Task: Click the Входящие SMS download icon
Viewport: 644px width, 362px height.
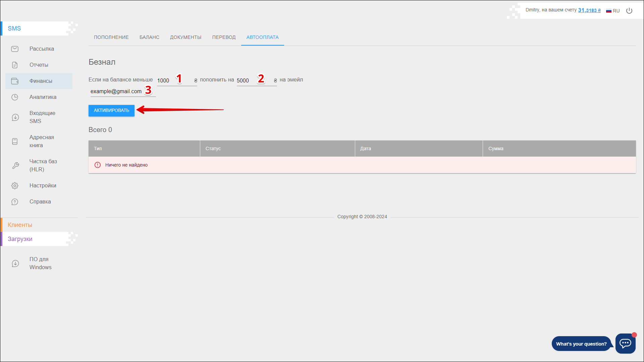Action: coord(15,117)
